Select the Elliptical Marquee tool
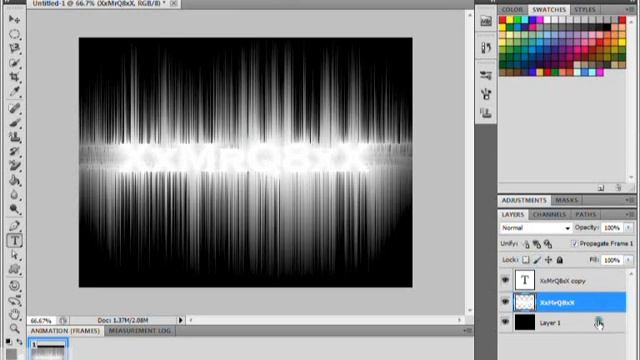Viewport: 640px width, 360px height. click(14, 34)
